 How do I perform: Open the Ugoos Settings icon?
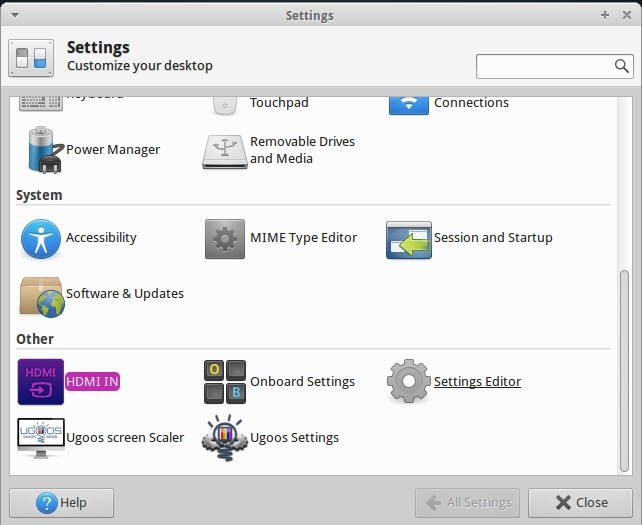[224, 438]
